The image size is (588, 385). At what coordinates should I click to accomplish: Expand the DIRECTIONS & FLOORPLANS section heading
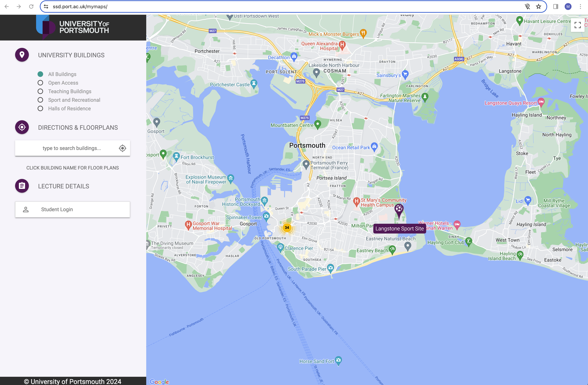point(78,127)
